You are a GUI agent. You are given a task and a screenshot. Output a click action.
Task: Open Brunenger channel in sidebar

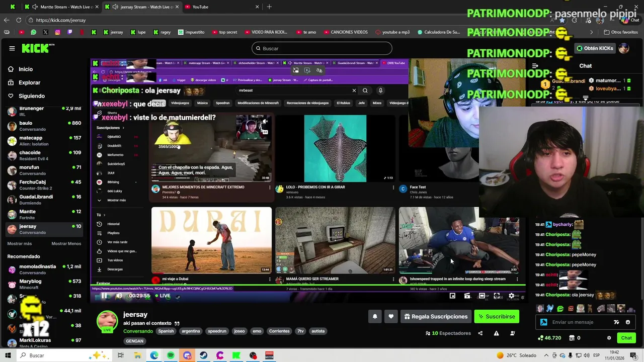(44, 112)
